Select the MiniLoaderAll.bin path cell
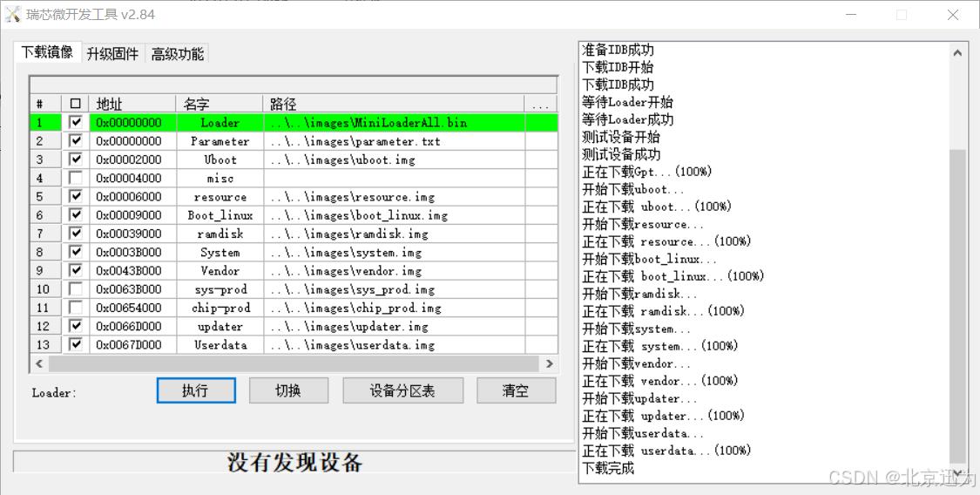This screenshot has height=495, width=980. coord(394,123)
